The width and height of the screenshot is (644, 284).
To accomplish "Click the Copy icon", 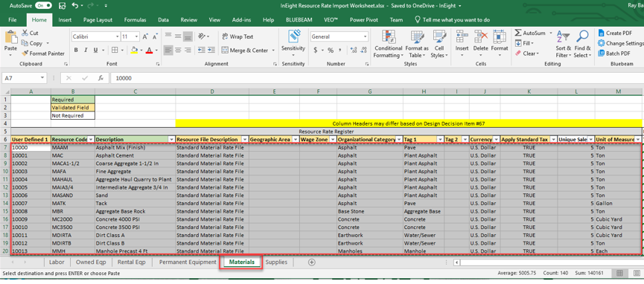I will pos(25,43).
